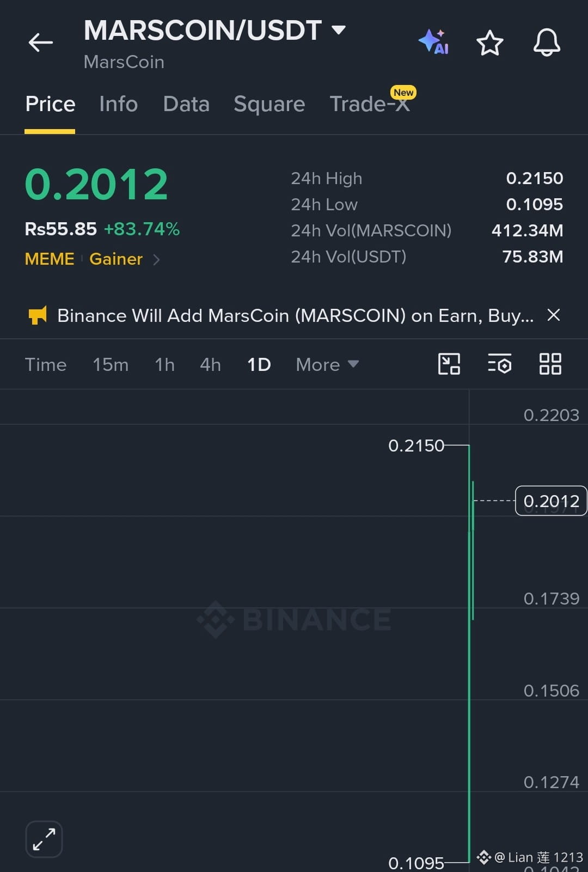
Task: Open the chart indicator settings icon
Action: tap(499, 364)
